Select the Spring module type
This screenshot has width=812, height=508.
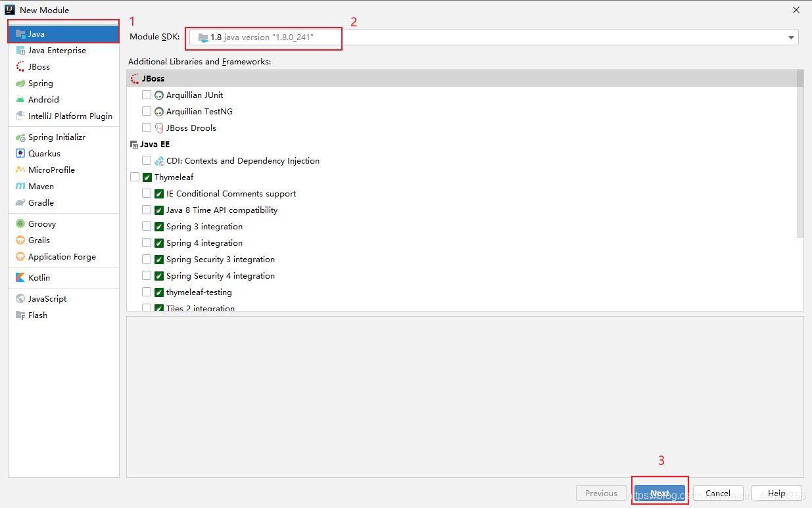click(x=64, y=83)
